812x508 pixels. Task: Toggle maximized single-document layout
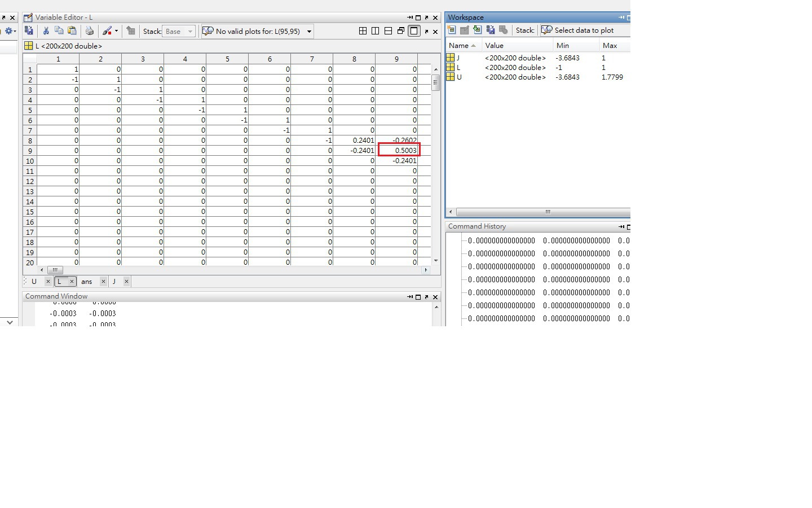click(414, 31)
